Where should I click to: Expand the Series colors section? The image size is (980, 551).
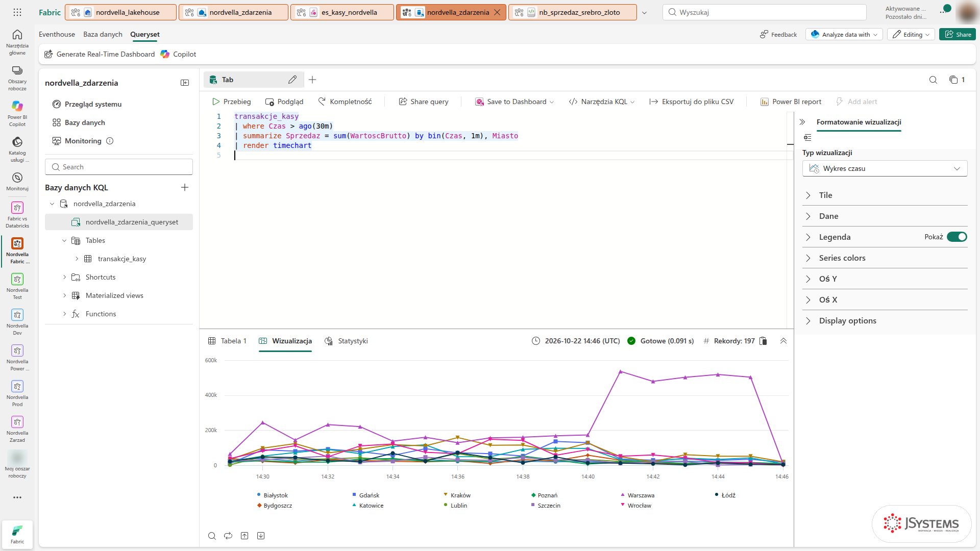(x=885, y=258)
